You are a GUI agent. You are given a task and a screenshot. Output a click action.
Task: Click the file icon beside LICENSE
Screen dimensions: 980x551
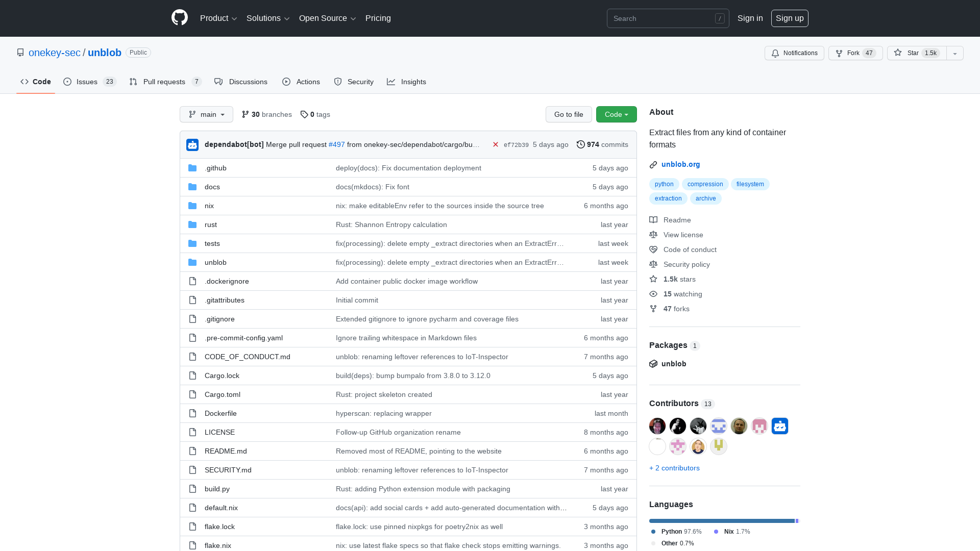pos(192,432)
